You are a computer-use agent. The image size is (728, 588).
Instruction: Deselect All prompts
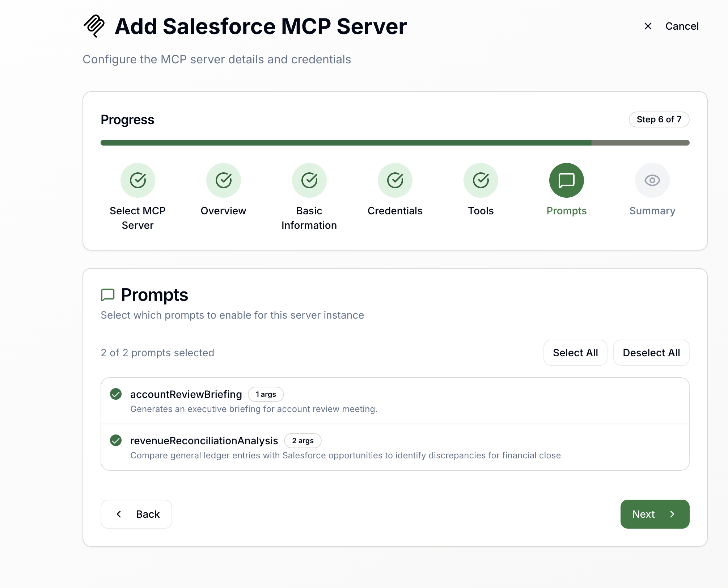point(651,353)
